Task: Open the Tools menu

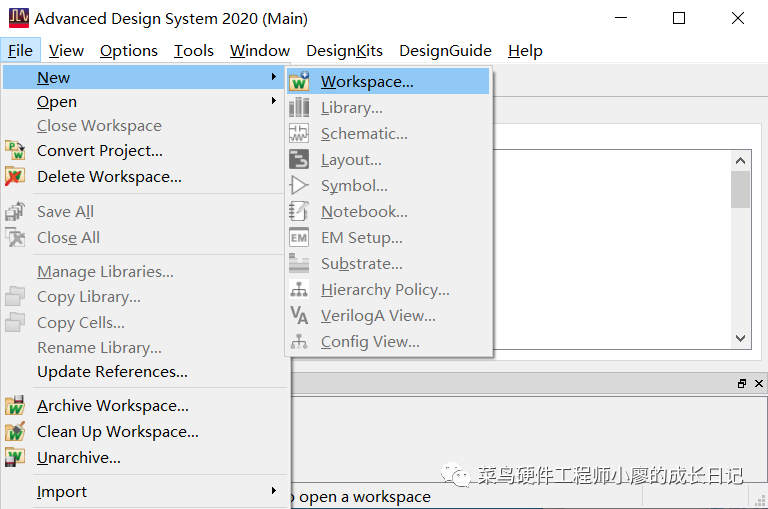Action: [x=194, y=50]
